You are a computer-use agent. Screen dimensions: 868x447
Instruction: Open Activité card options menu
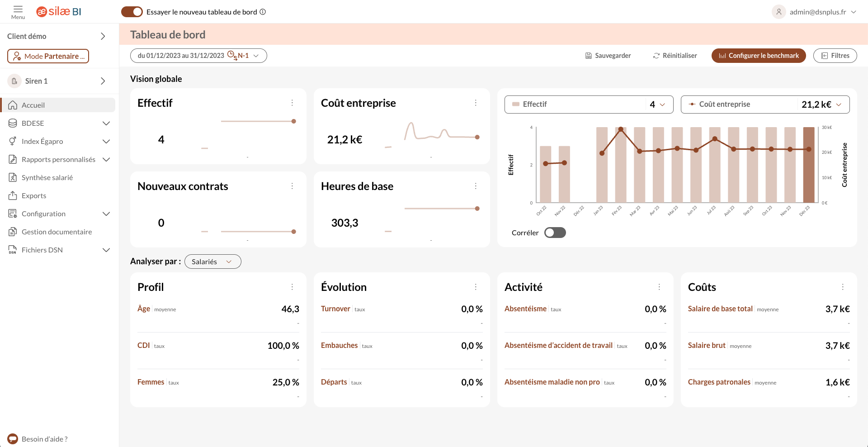click(659, 287)
